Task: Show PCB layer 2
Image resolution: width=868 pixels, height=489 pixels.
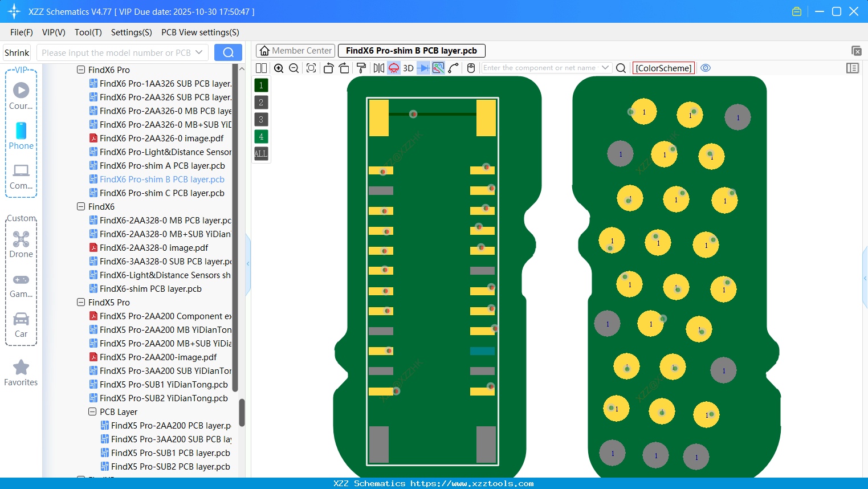Action: (261, 102)
